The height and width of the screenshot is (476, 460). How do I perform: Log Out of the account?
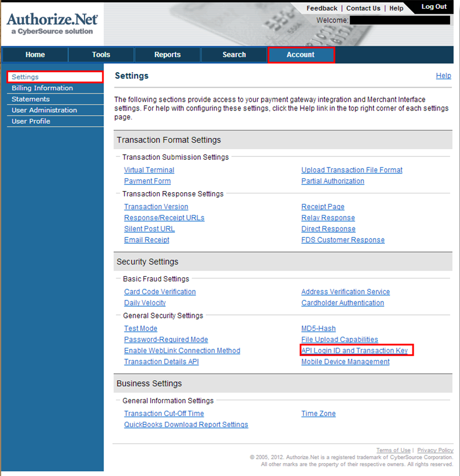click(434, 6)
